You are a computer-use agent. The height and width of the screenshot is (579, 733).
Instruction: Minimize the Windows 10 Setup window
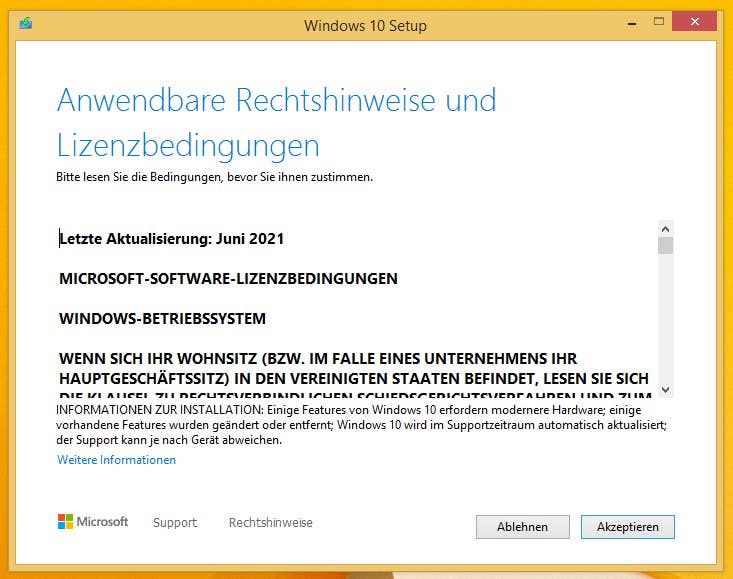point(632,22)
